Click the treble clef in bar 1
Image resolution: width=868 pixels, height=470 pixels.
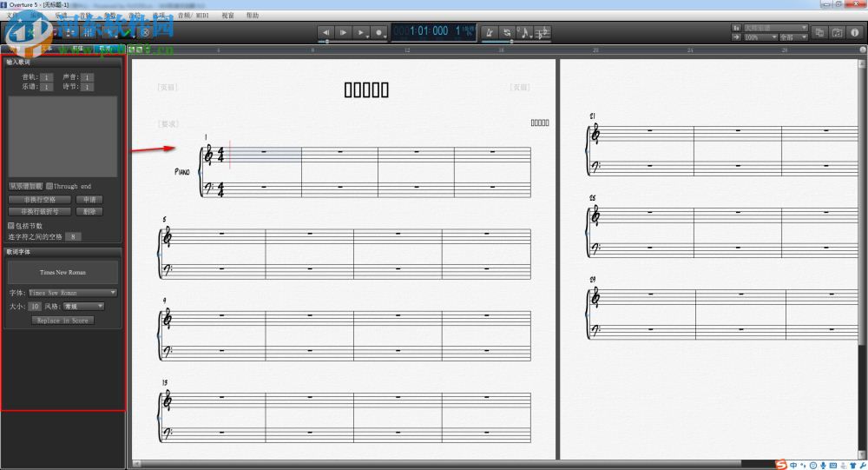coord(208,155)
